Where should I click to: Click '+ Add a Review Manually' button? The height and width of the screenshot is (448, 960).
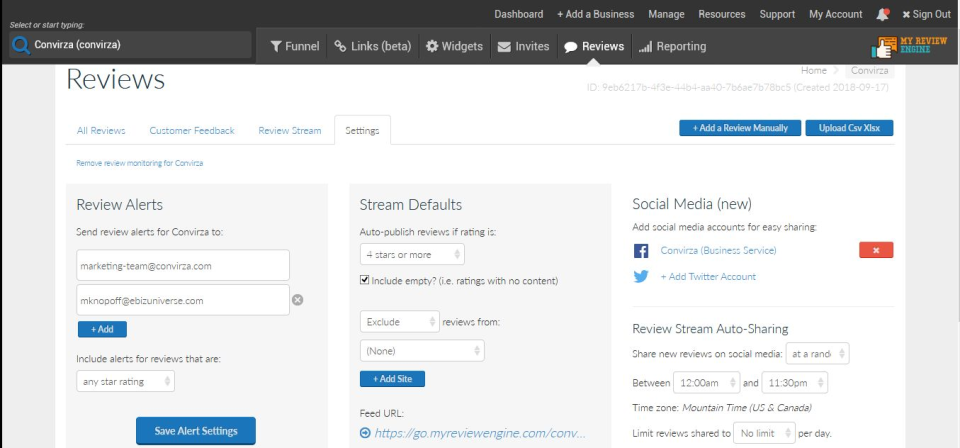tap(740, 128)
